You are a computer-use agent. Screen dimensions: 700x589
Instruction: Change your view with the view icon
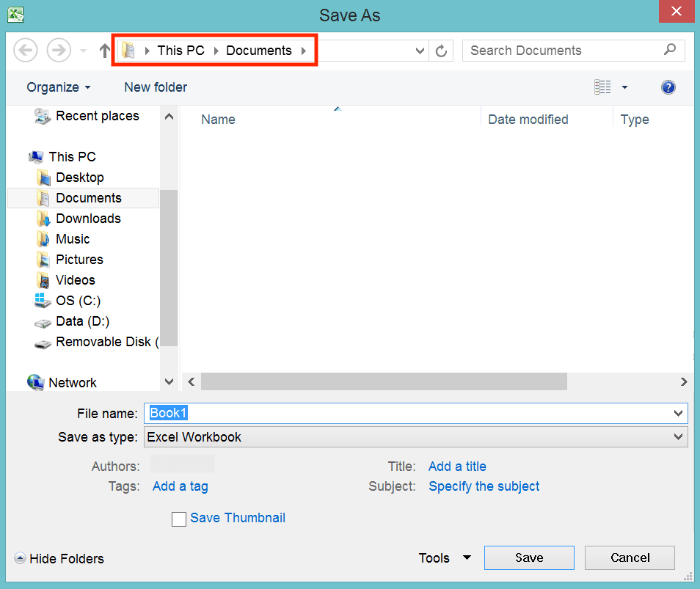pyautogui.click(x=602, y=87)
